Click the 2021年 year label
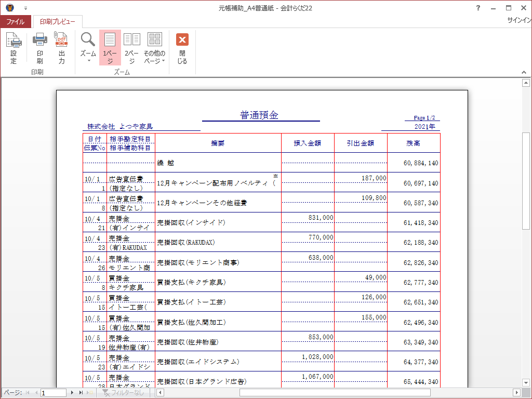 coord(425,127)
